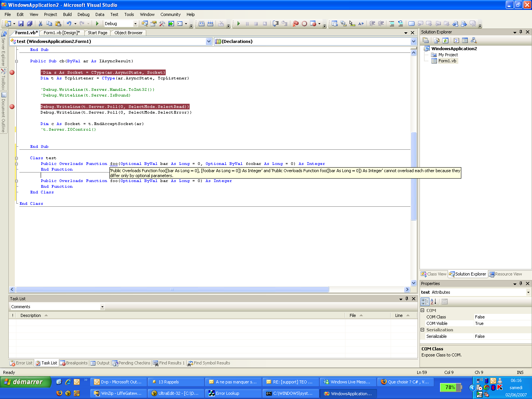Open the (Declarations) method dropdown

coord(413,41)
